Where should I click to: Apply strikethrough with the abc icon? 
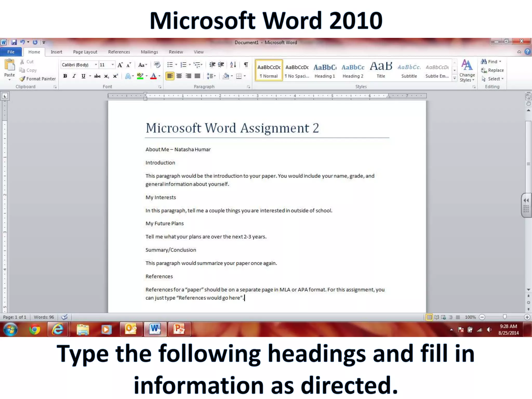coord(97,76)
